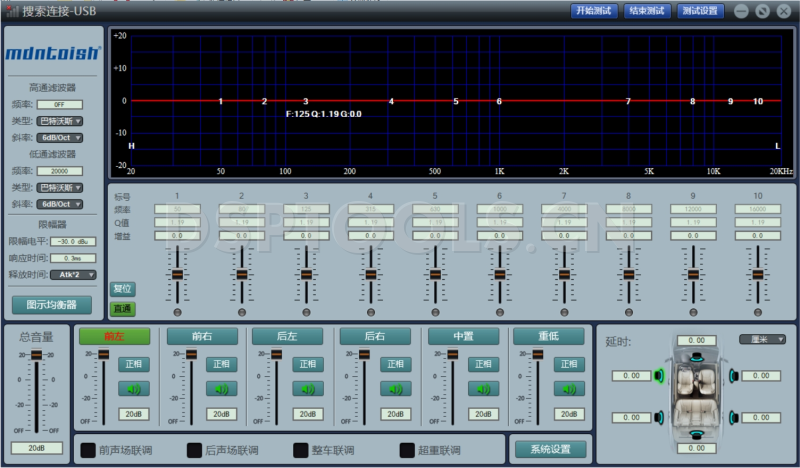Switch to the 后右 channel tab
This screenshot has width=800, height=468.
tap(374, 337)
